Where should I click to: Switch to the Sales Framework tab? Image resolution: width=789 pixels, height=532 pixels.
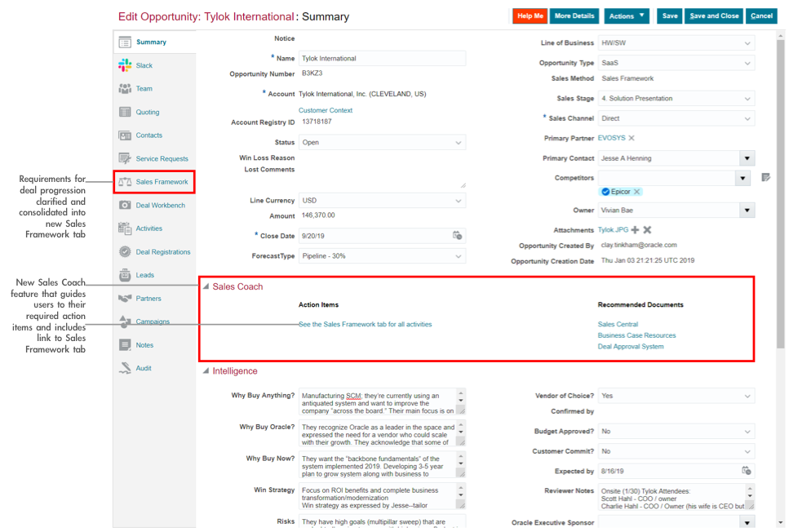(x=154, y=182)
